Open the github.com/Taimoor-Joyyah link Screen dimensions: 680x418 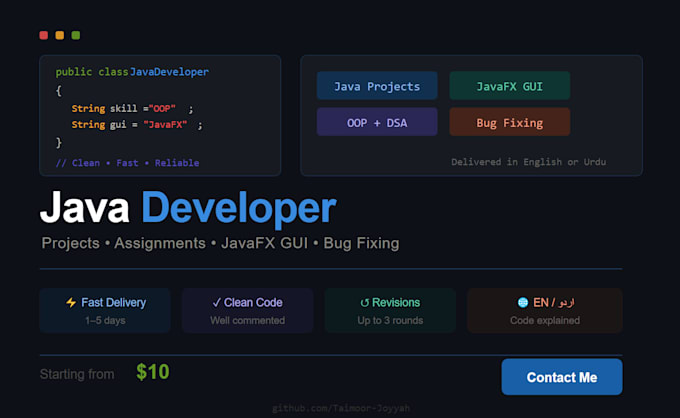click(x=341, y=408)
